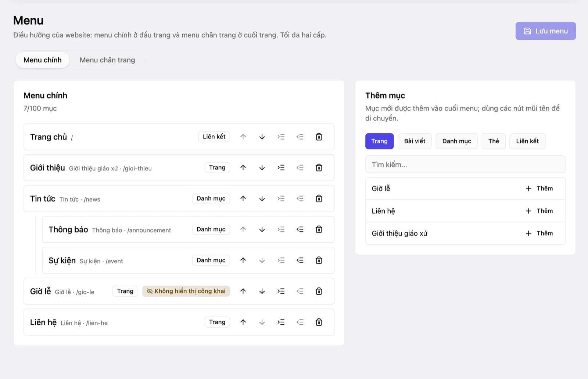Click the "Sự kiện · /event" path text
The width and height of the screenshot is (588, 379).
(101, 261)
